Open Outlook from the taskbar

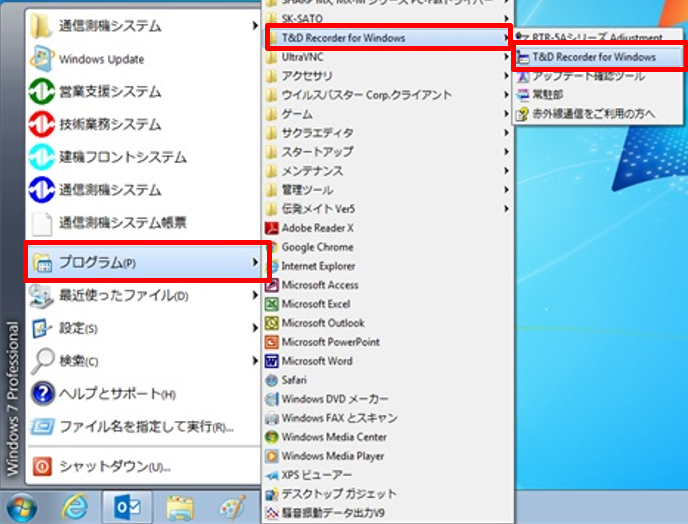pyautogui.click(x=127, y=508)
